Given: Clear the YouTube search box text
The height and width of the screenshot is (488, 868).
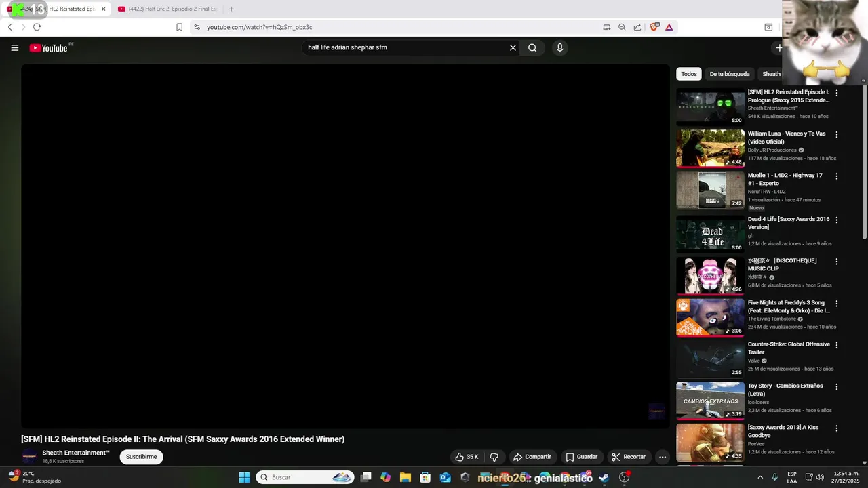Looking at the screenshot, I should [x=513, y=48].
